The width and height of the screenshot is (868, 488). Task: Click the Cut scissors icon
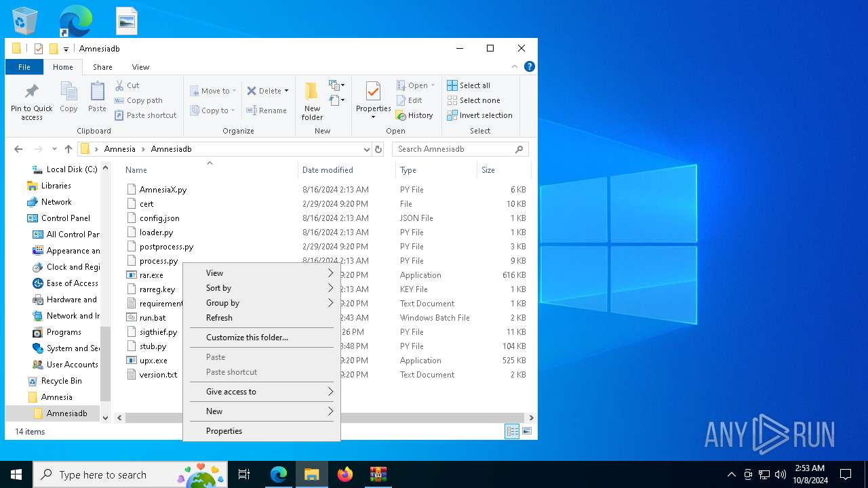click(119, 85)
